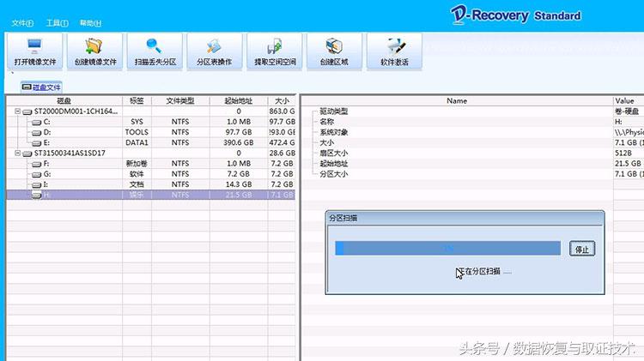644x361 pixels.
Task: Open the 工具 menu
Action: [57, 23]
